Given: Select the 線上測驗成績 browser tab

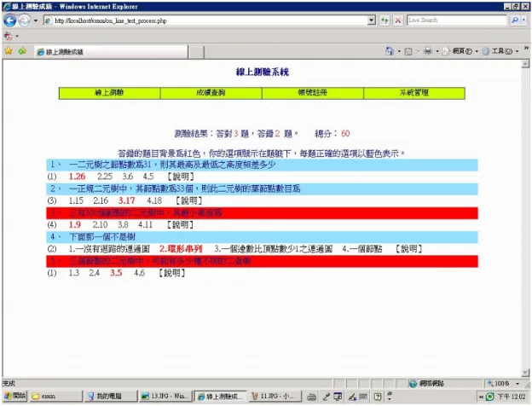Looking at the screenshot, I should (111, 52).
